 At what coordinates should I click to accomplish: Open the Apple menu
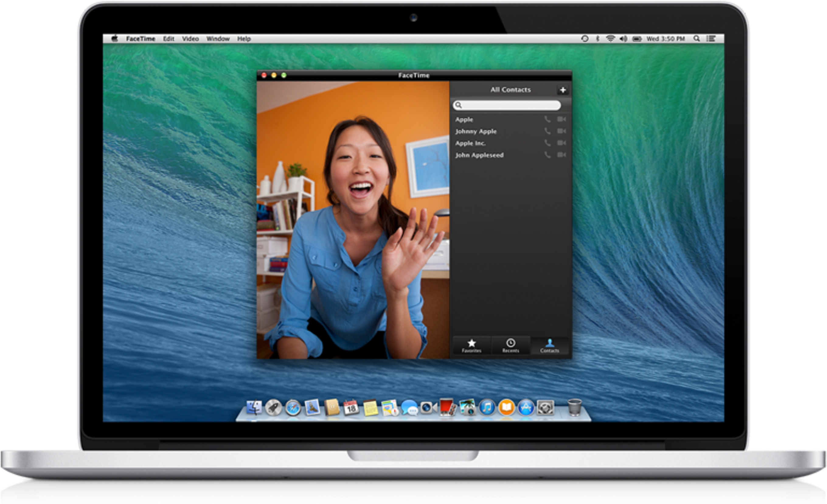114,38
